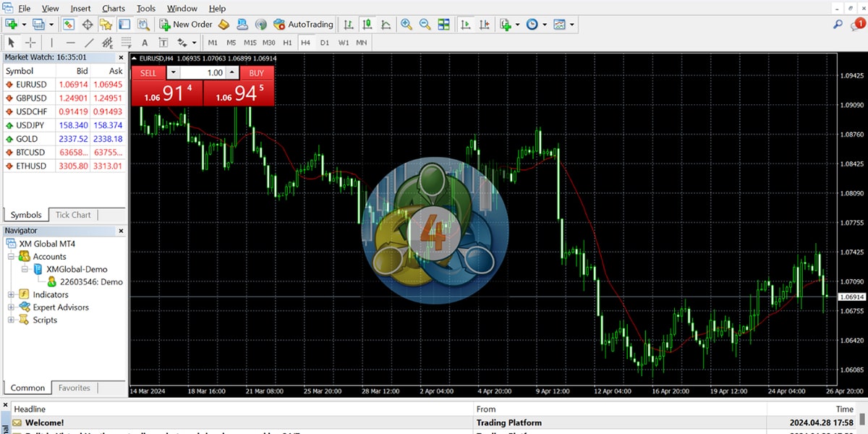
Task: Open the chart templates icon
Action: click(x=559, y=24)
